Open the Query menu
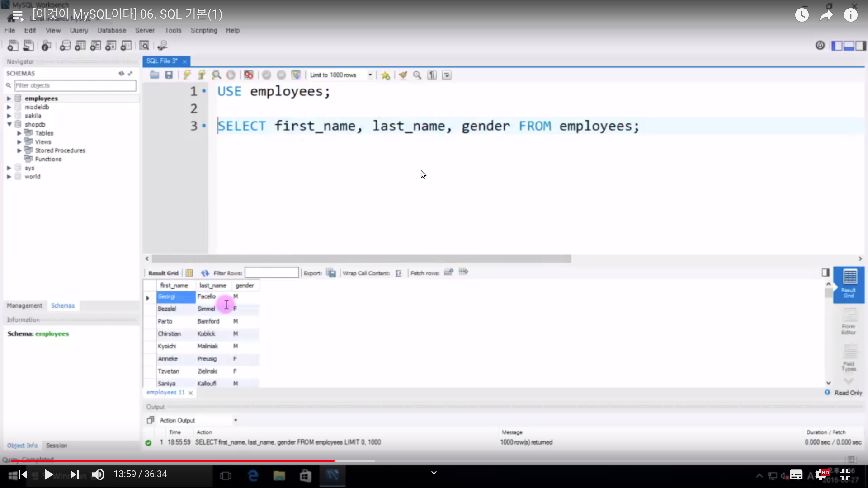The image size is (868, 488). tap(79, 30)
